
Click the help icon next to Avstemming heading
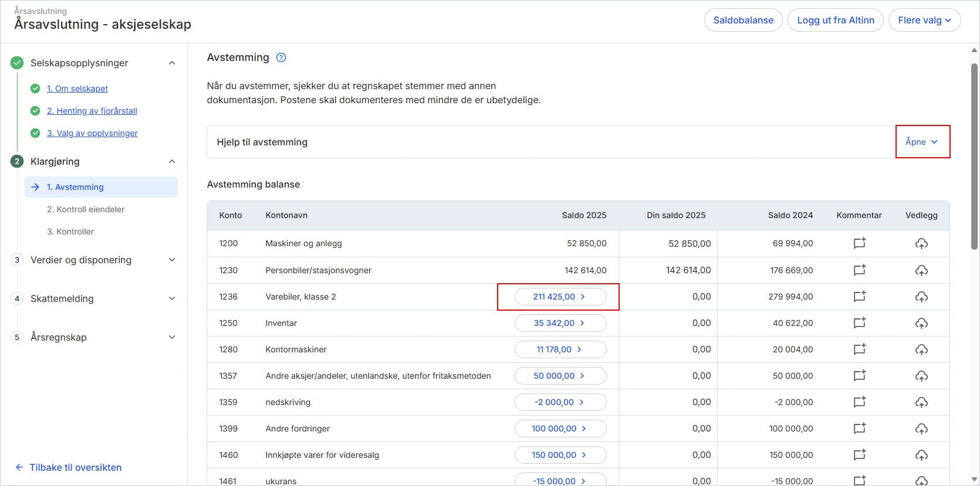click(281, 57)
